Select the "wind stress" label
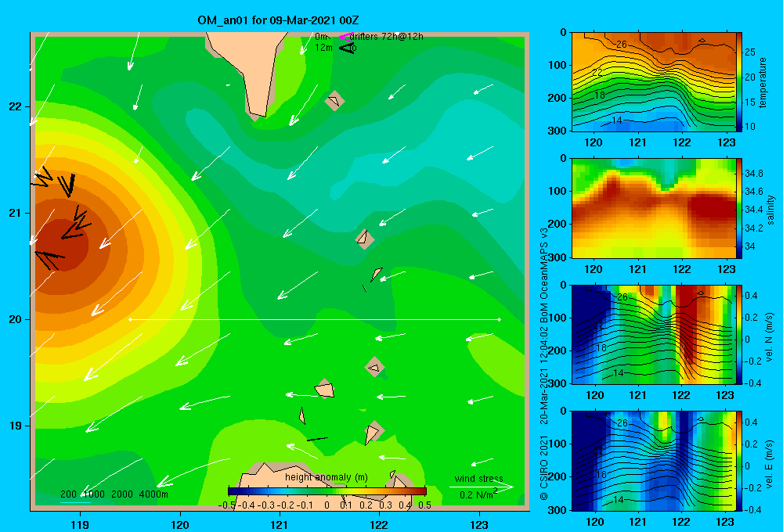This screenshot has height=532, width=783. click(479, 478)
